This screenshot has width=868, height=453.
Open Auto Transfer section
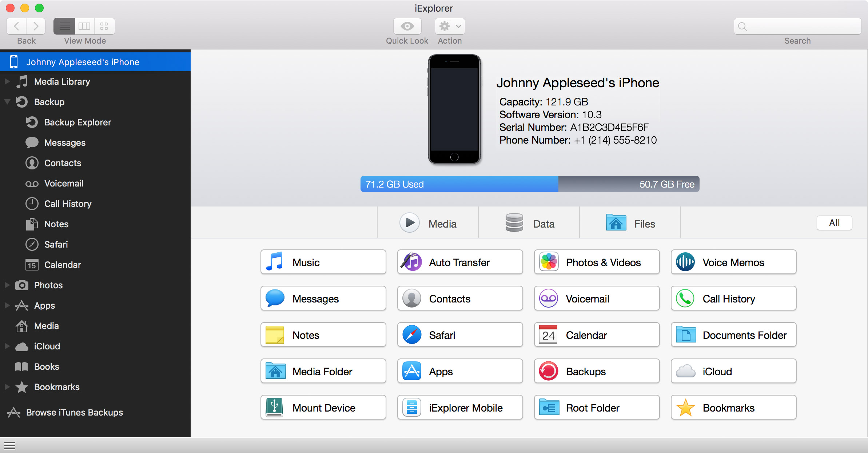coord(459,262)
